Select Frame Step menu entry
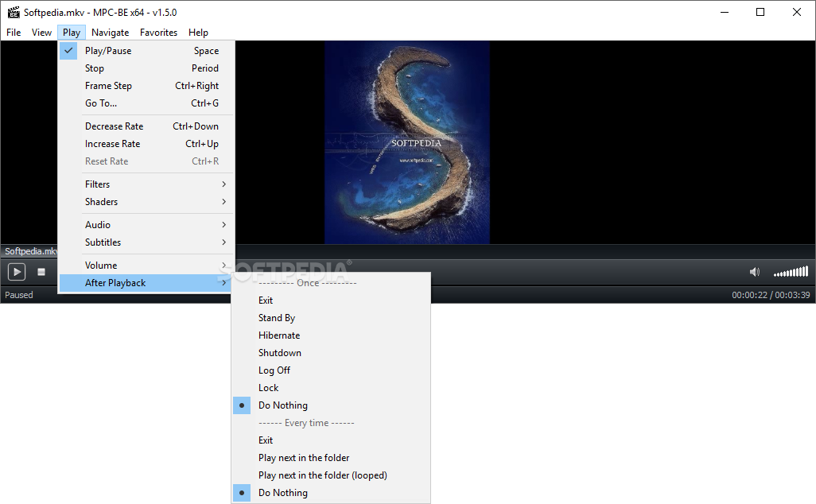Viewport: 816px width, 504px height. pos(147,86)
